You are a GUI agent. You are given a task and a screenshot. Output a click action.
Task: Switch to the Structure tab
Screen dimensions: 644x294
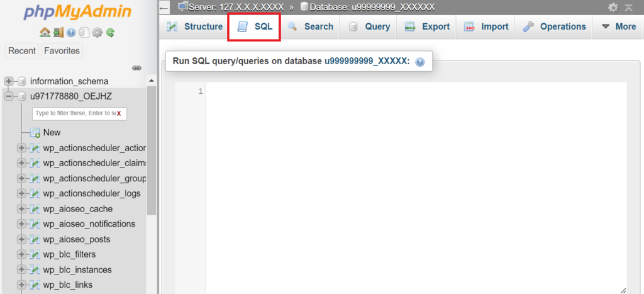coord(194,26)
